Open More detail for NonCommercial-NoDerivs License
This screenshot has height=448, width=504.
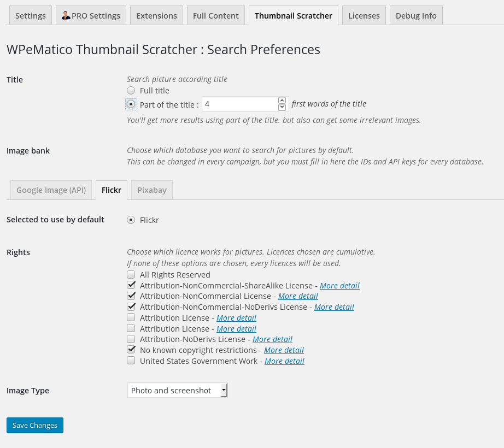click(335, 307)
